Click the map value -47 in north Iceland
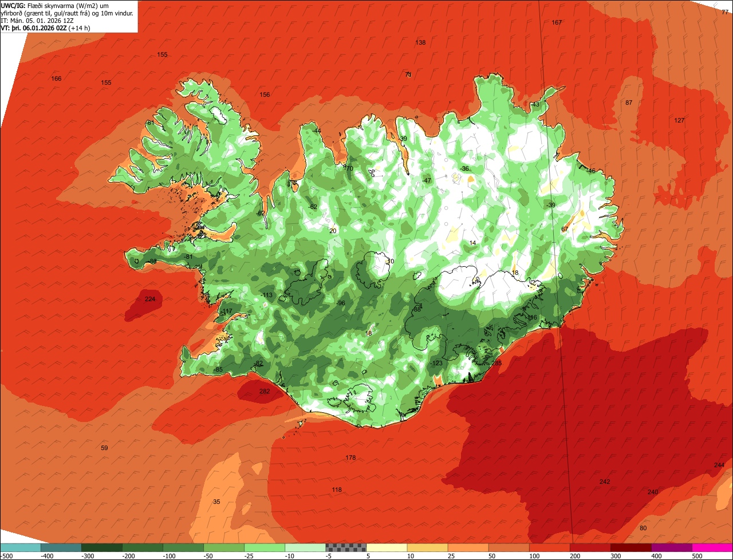Image resolution: width=733 pixels, height=560 pixels. pyautogui.click(x=427, y=180)
